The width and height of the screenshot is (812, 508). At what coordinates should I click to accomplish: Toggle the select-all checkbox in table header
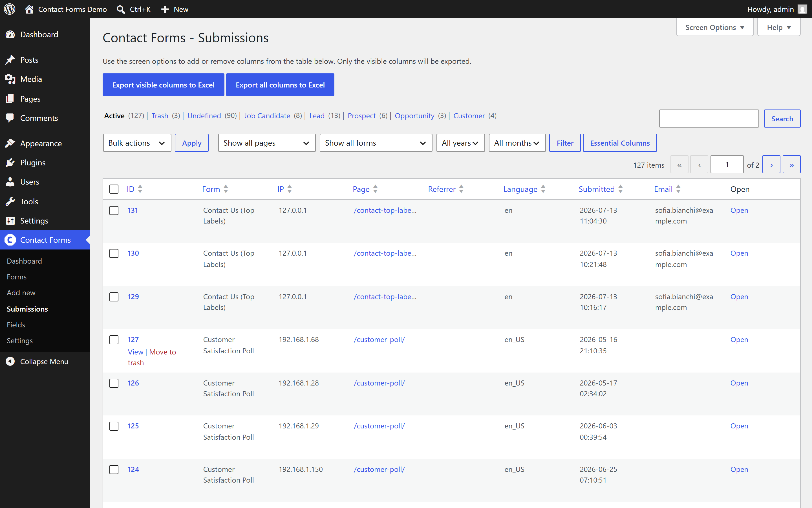pyautogui.click(x=114, y=189)
